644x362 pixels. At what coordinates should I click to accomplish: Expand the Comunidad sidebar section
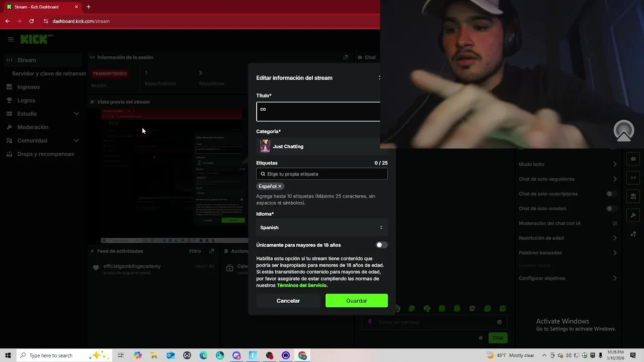(76, 141)
